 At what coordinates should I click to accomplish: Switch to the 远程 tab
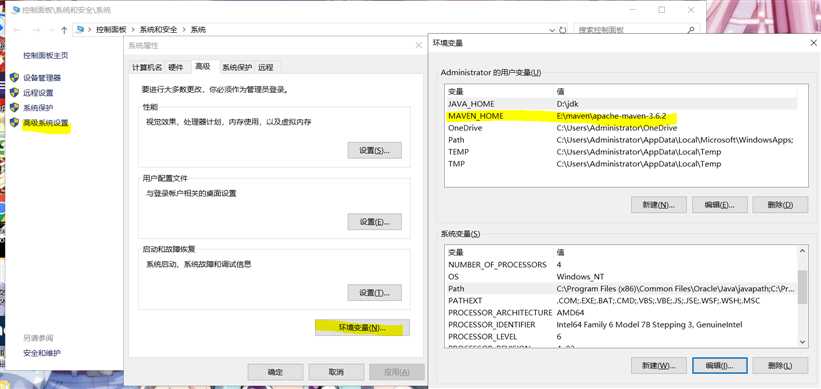pos(266,68)
